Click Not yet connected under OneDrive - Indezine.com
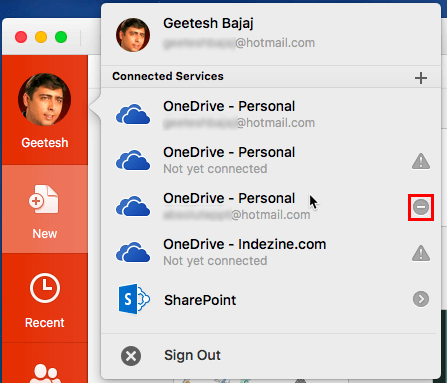The image size is (447, 383). 215,261
